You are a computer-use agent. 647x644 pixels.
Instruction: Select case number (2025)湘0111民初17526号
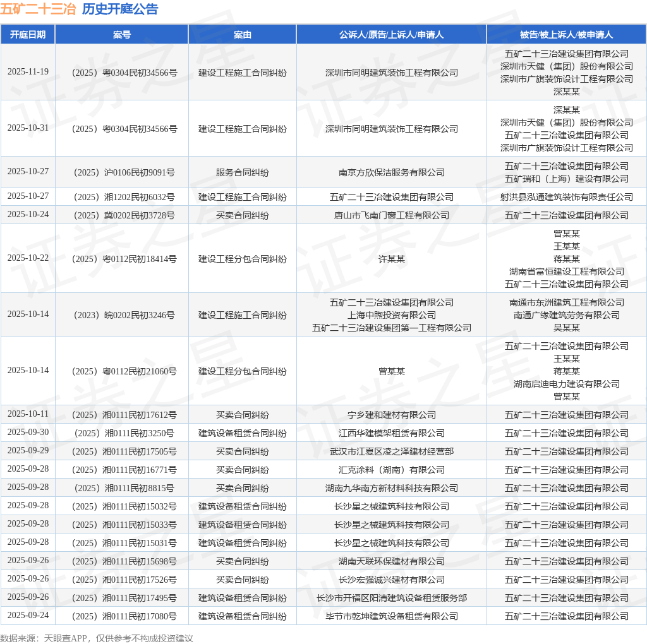124,580
